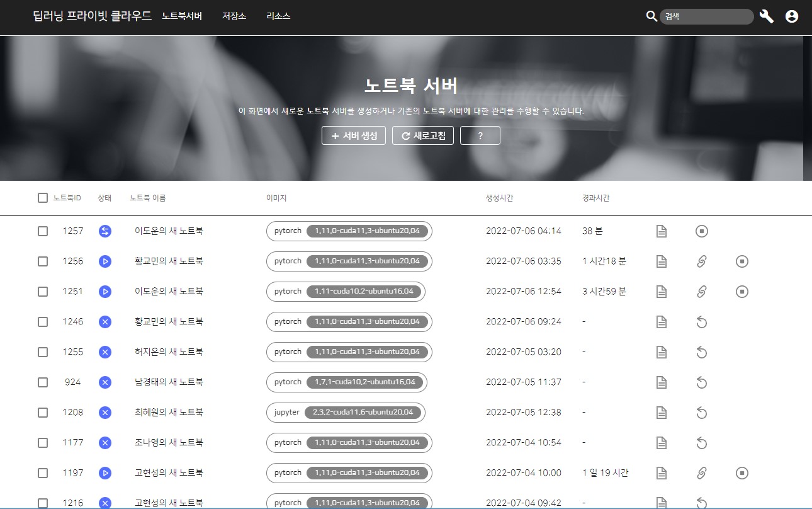Restart notebook 1246 with the restore icon
This screenshot has height=509, width=812.
[x=702, y=322]
